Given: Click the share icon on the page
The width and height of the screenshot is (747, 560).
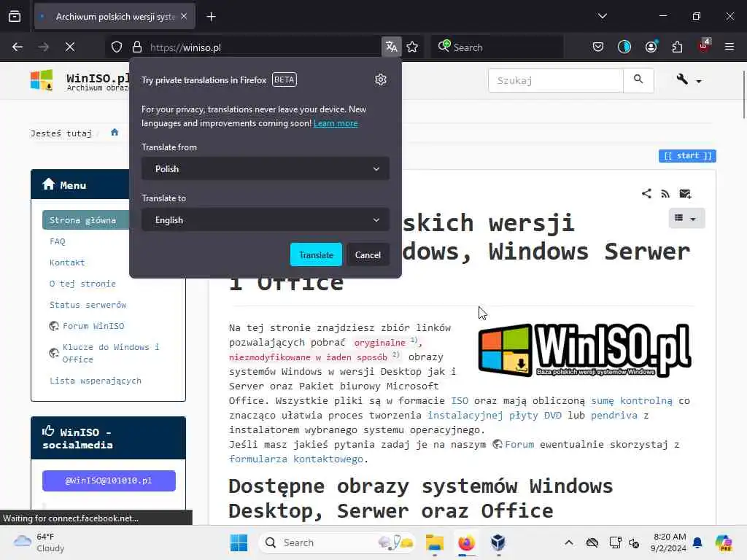Looking at the screenshot, I should tap(646, 193).
